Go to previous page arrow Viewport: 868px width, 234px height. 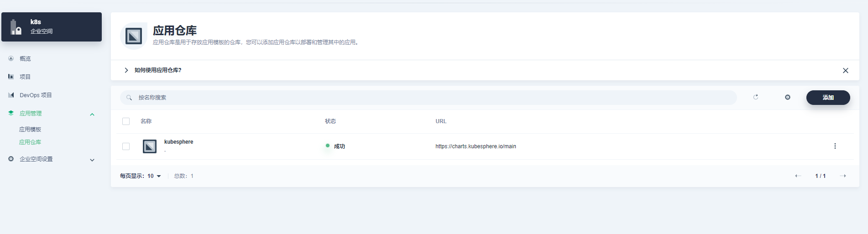click(x=798, y=176)
